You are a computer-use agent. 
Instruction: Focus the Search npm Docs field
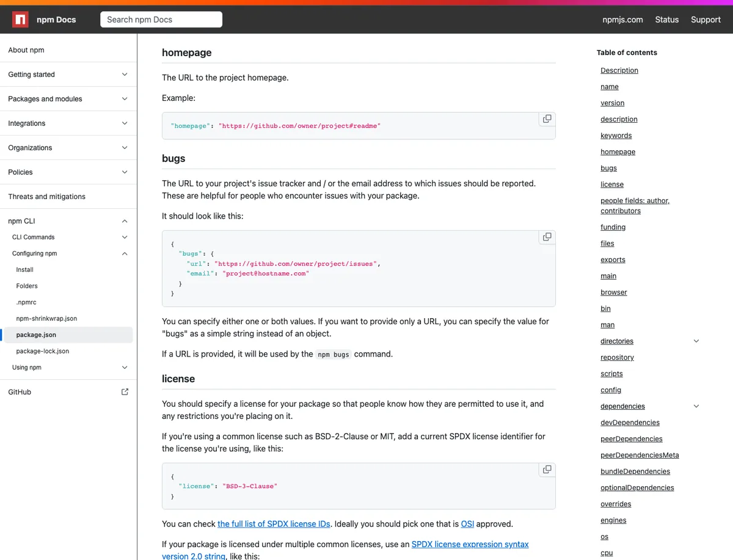coord(161,20)
